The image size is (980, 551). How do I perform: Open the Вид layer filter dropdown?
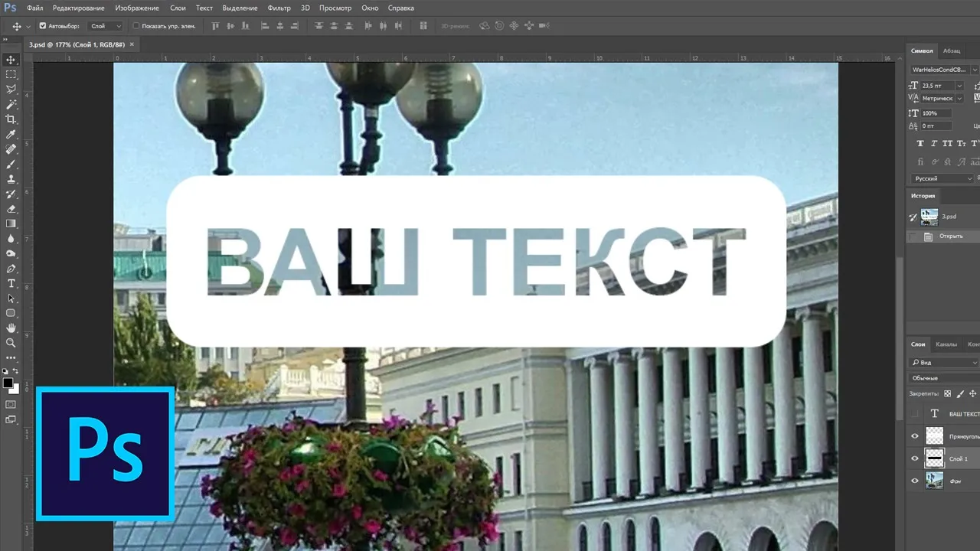pyautogui.click(x=945, y=363)
